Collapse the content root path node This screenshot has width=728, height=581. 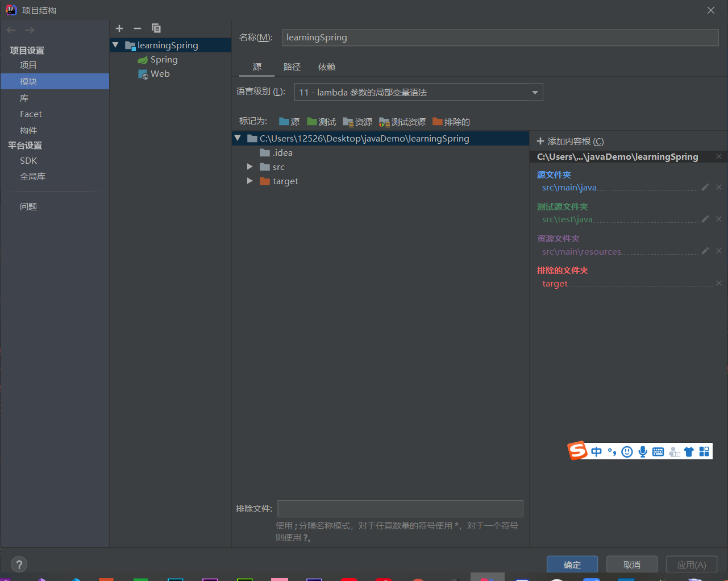tap(238, 138)
